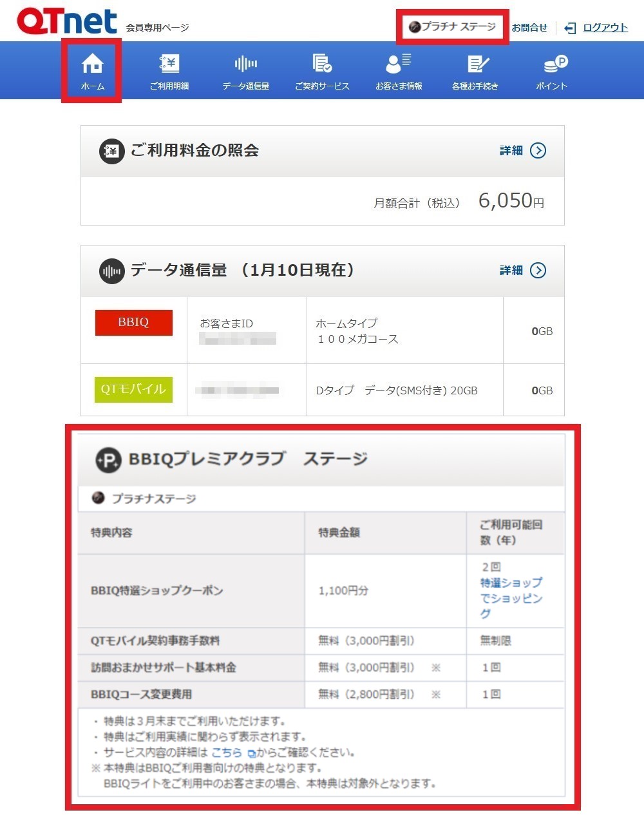Screen dimensions: 644x828
Task: Click the ご利用可能回数（年） column header
Action: (x=511, y=533)
